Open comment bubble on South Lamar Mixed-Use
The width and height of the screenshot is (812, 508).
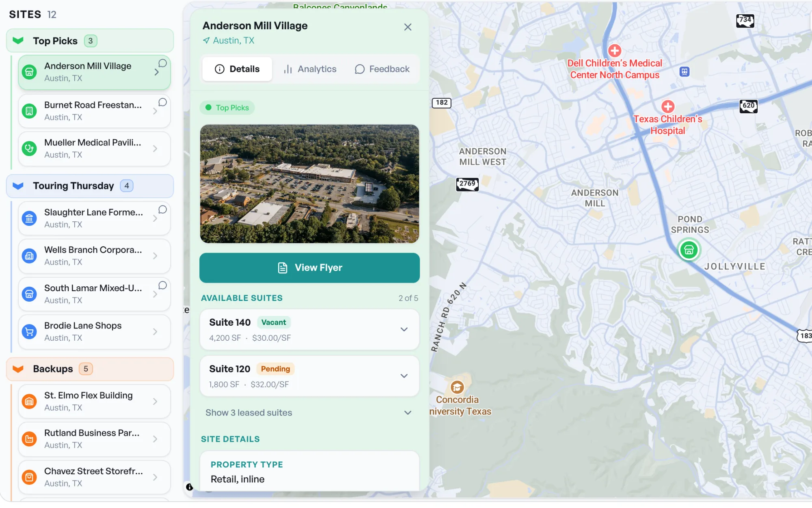pyautogui.click(x=162, y=285)
